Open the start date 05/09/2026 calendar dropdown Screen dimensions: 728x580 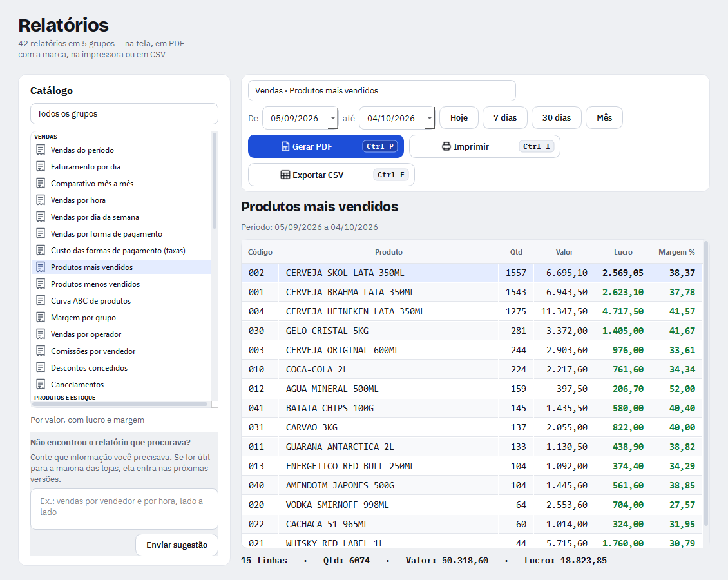pos(333,118)
